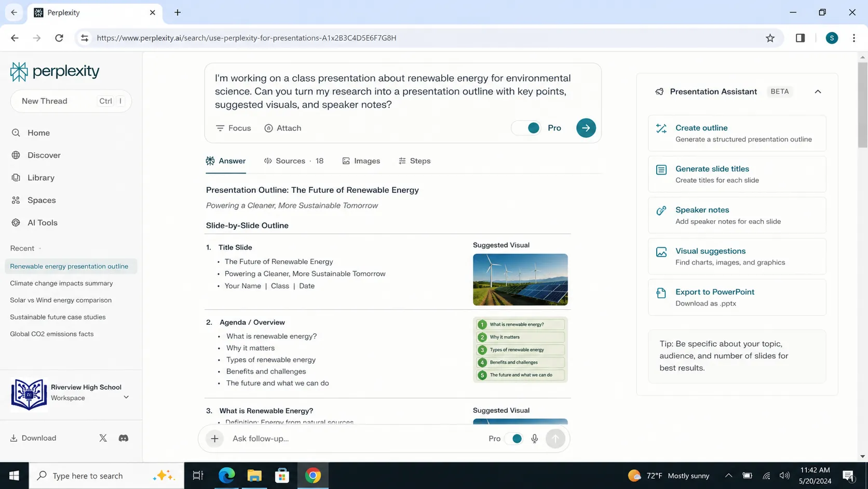Close the Perplexity browser tab
Screen dimensions: 868x489
(x=152, y=12)
